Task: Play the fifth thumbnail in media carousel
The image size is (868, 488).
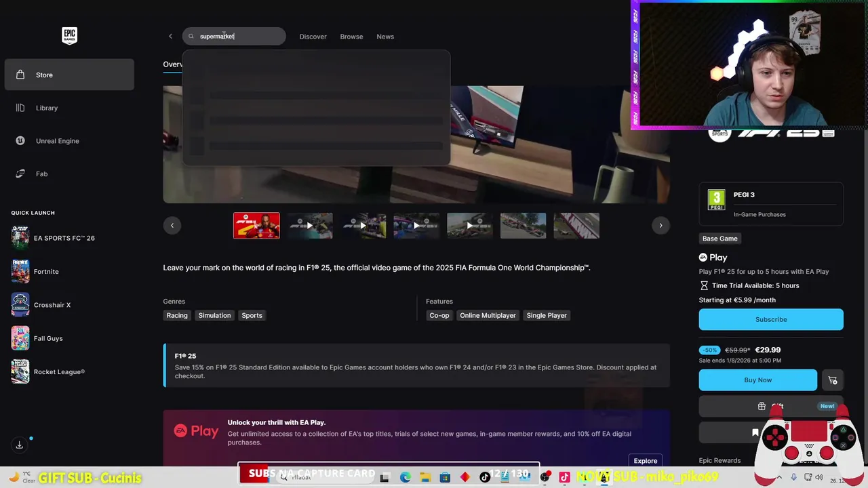Action: point(470,226)
